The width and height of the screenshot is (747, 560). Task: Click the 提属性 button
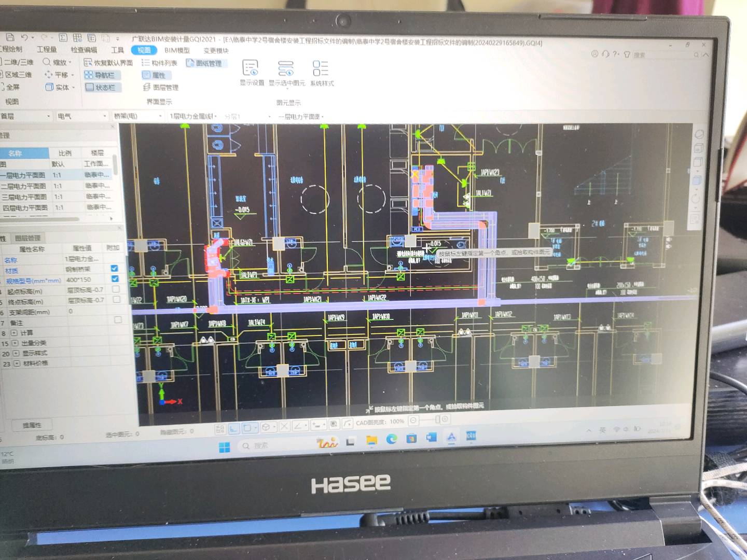pos(32,425)
